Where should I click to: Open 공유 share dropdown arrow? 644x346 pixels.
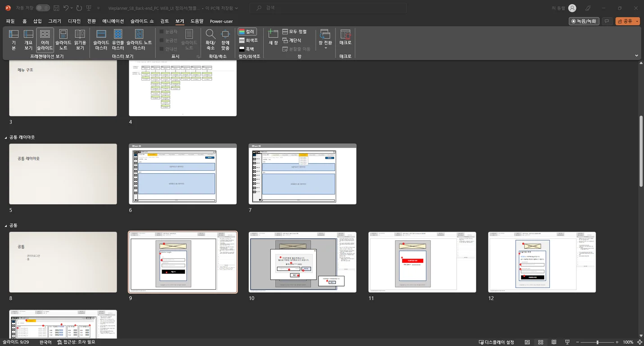[637, 21]
